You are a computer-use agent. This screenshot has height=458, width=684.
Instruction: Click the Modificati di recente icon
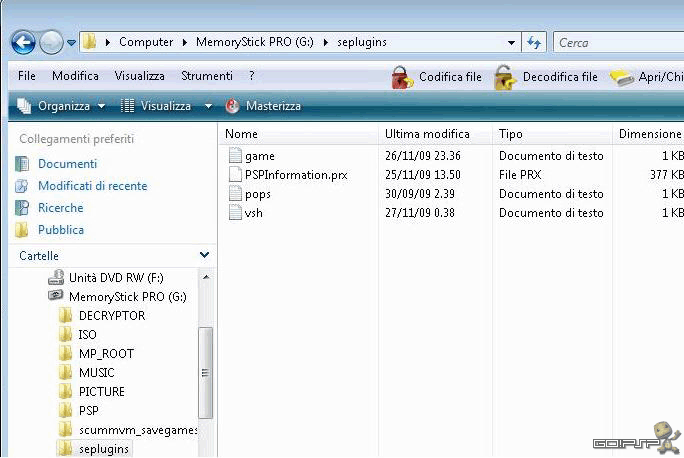coord(22,186)
